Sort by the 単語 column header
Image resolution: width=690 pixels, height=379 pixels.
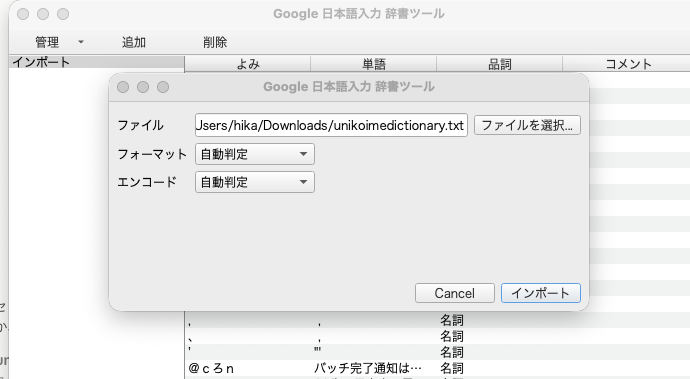[x=374, y=64]
